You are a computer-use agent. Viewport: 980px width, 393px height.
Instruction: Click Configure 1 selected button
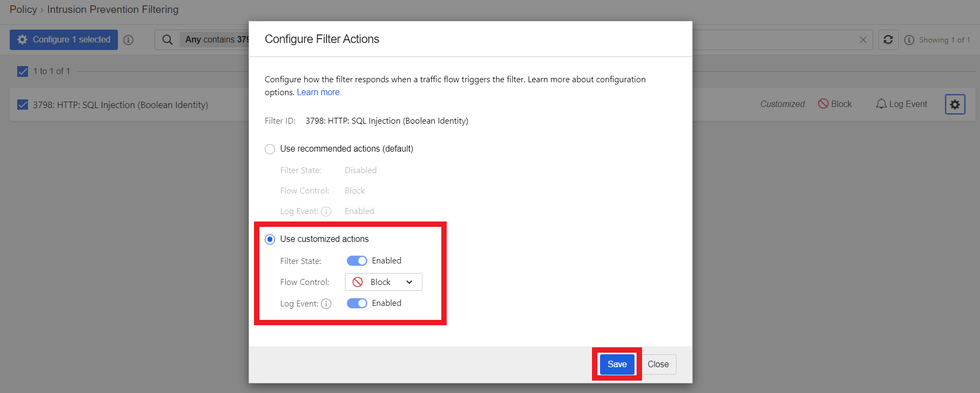coord(64,40)
